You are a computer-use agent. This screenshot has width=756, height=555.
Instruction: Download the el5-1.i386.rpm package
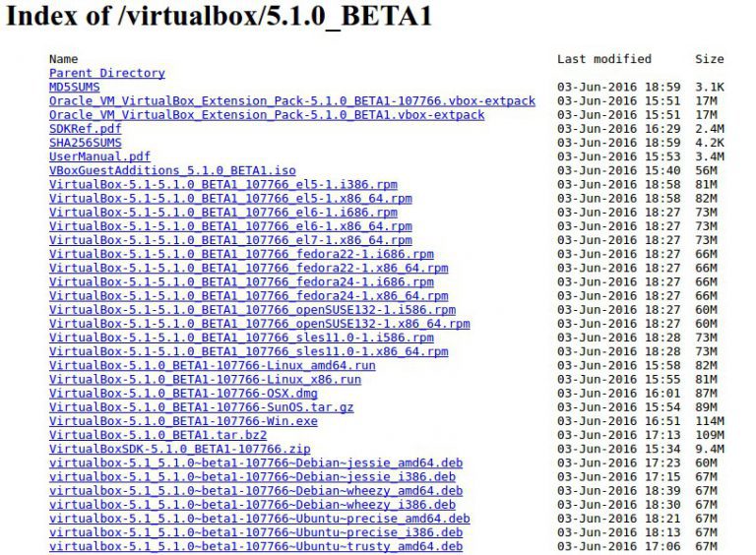click(223, 185)
